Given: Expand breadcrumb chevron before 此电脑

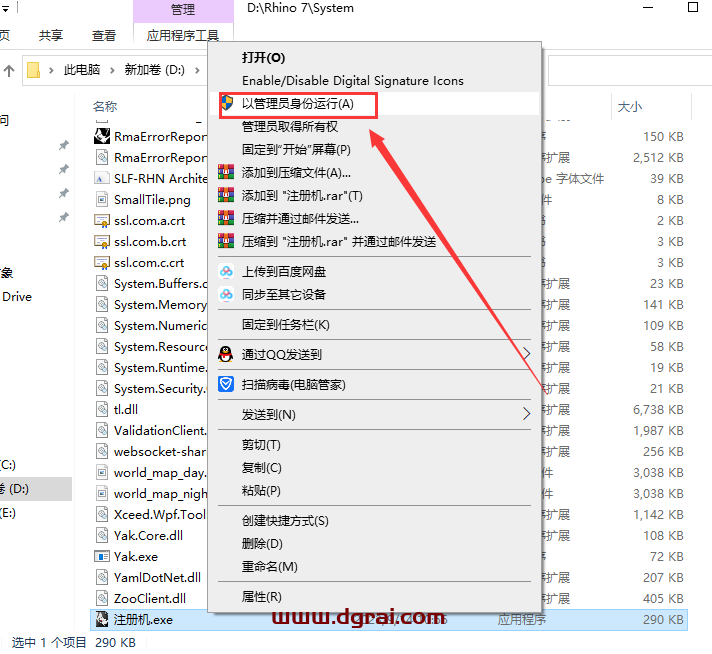Looking at the screenshot, I should pyautogui.click(x=51, y=70).
